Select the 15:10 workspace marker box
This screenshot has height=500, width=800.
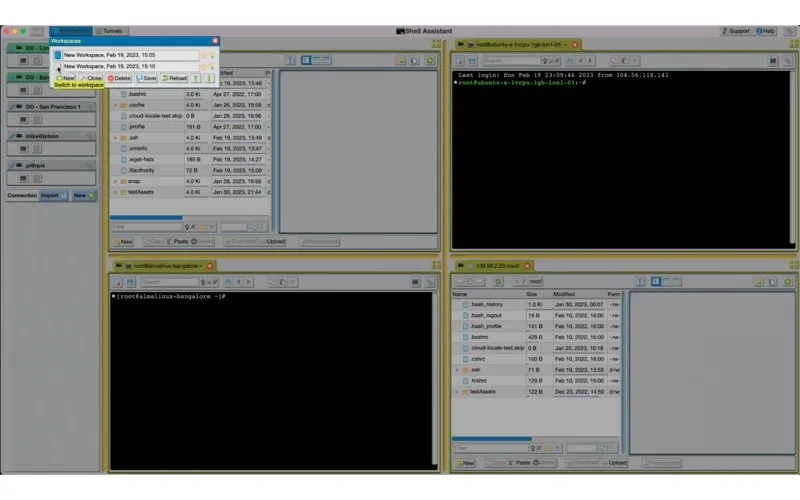(x=58, y=66)
